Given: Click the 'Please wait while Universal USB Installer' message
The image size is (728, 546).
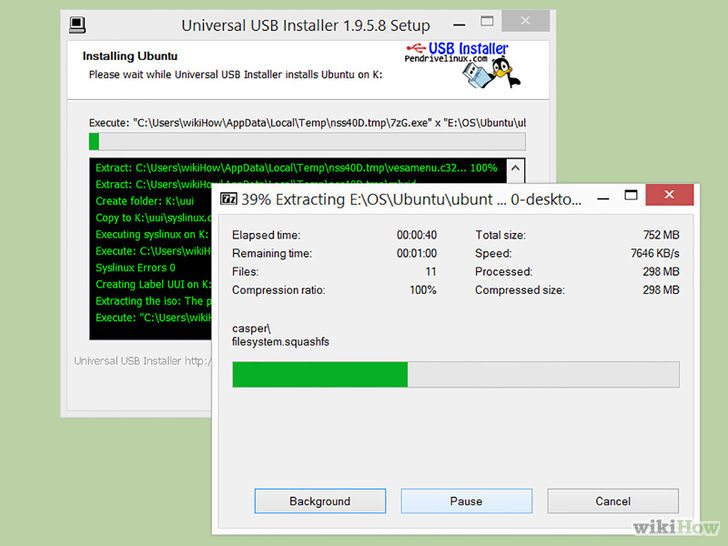Looking at the screenshot, I should click(x=235, y=75).
